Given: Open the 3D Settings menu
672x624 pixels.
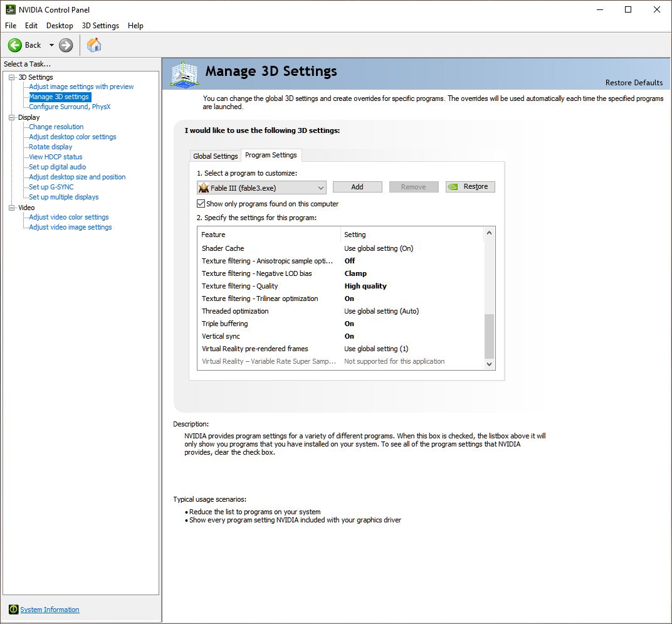Looking at the screenshot, I should (100, 26).
